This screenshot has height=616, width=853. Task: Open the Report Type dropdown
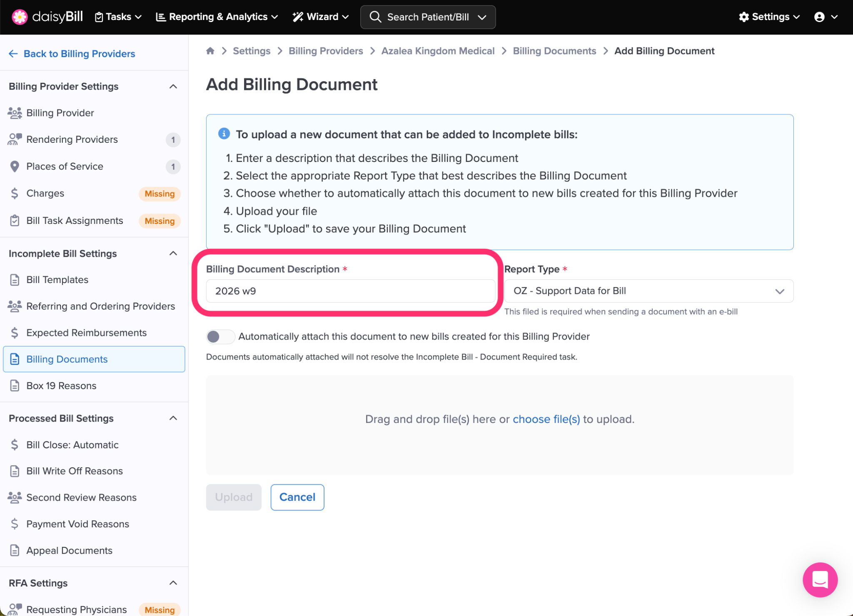click(x=648, y=291)
